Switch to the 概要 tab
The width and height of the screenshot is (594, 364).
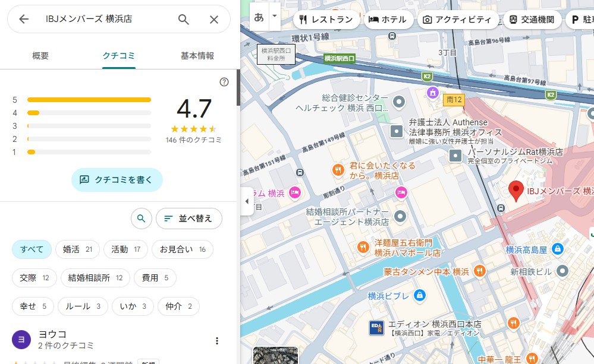coord(40,56)
